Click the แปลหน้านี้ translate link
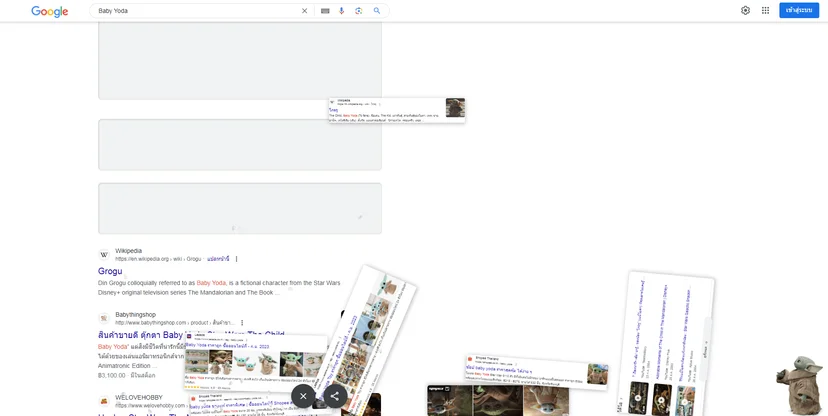The image size is (828, 416). pyautogui.click(x=218, y=259)
